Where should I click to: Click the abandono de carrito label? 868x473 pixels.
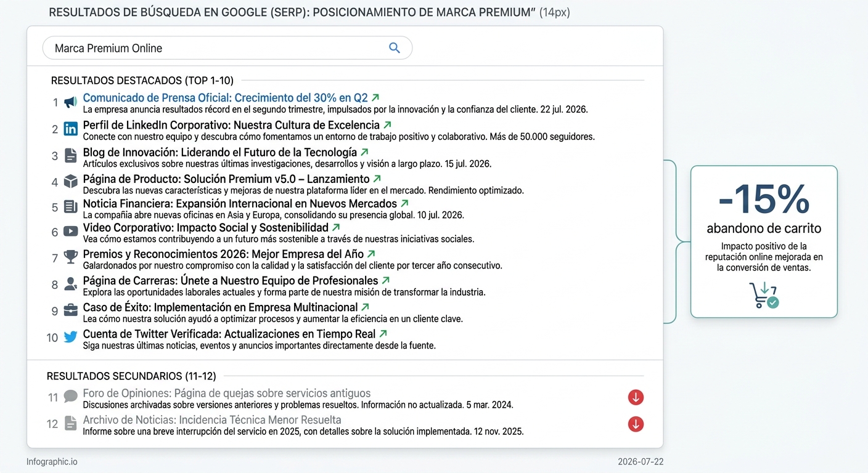(764, 228)
